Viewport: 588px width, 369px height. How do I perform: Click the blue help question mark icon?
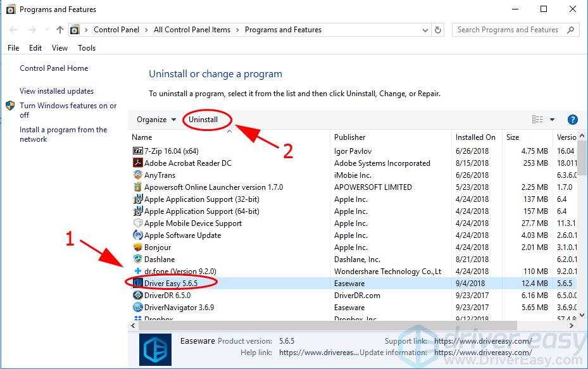pos(572,120)
